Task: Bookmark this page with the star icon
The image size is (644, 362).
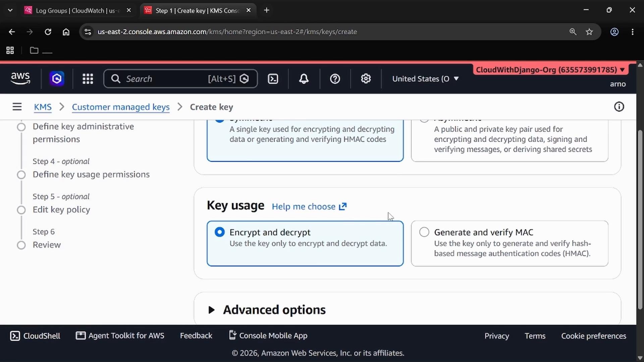Action: coord(589,32)
